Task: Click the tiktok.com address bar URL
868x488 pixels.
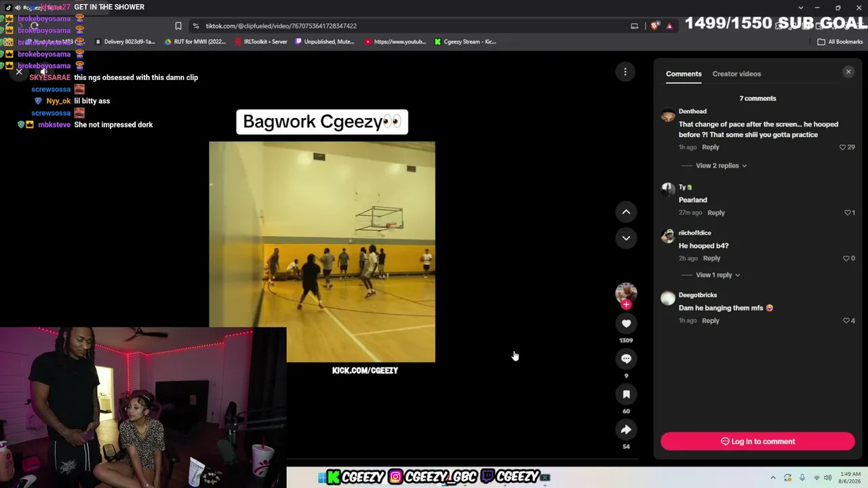Action: (281, 26)
